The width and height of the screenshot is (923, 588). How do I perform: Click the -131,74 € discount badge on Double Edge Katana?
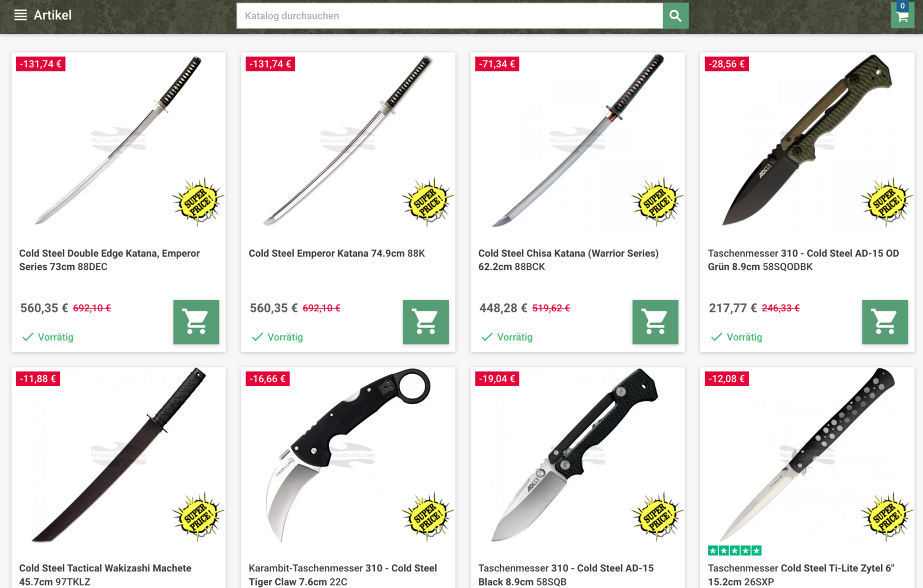click(x=40, y=64)
